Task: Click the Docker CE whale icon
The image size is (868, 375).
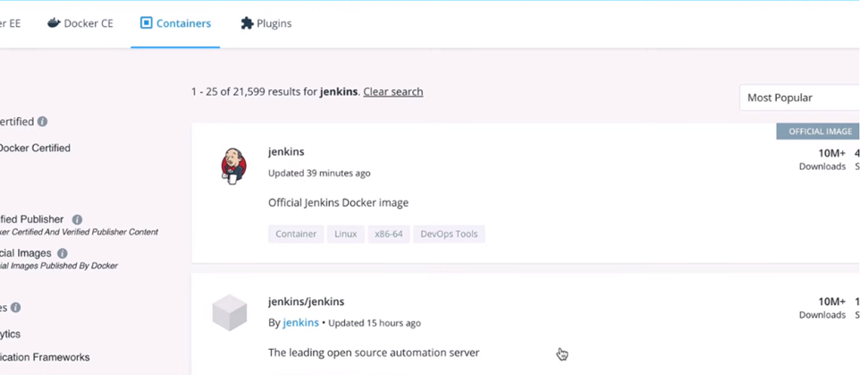Action: (x=54, y=22)
